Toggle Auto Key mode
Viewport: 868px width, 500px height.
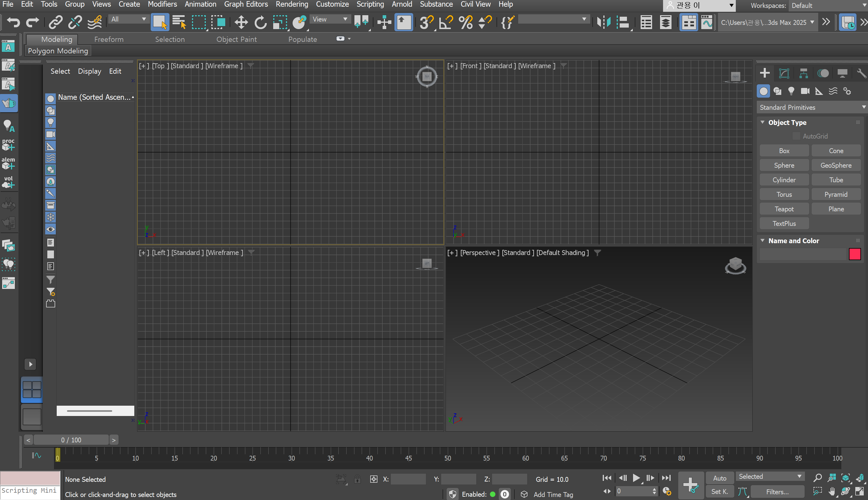point(719,478)
